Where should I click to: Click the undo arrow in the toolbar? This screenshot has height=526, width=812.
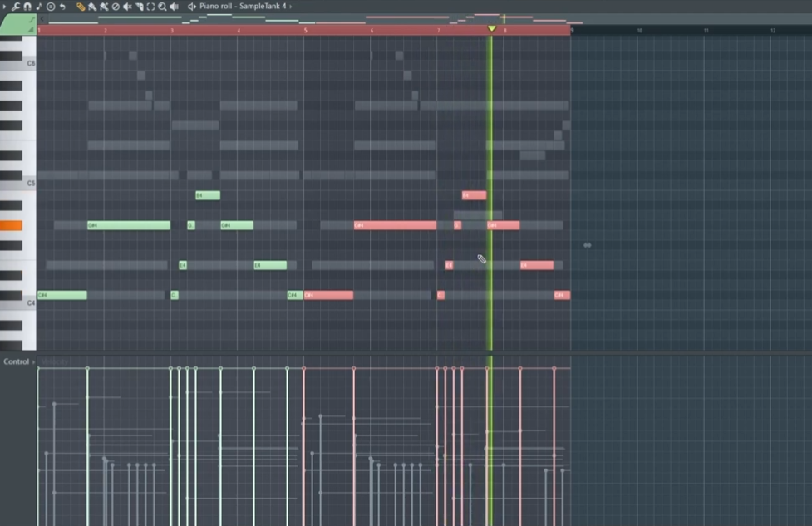62,6
